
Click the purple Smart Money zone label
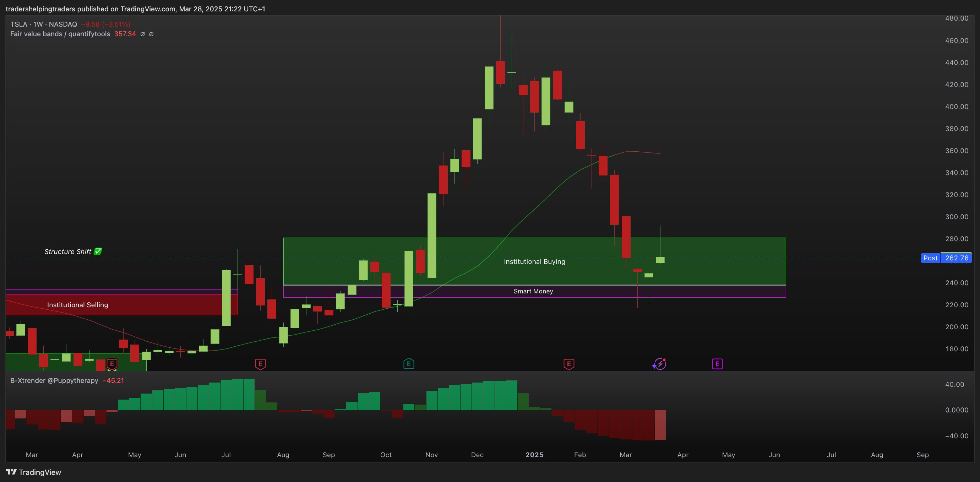[533, 291]
